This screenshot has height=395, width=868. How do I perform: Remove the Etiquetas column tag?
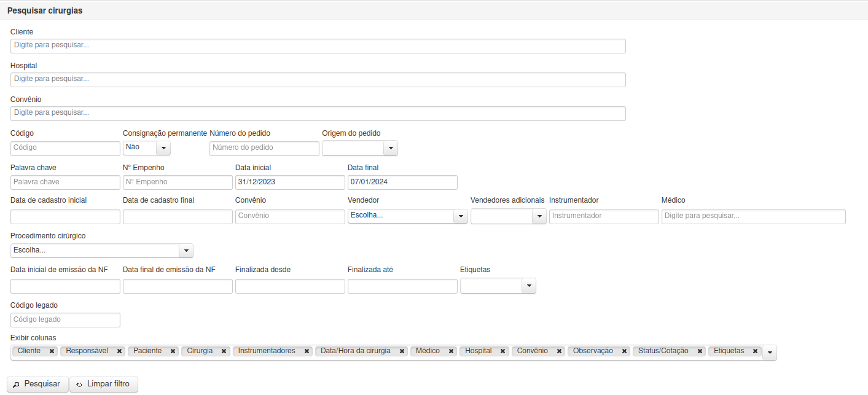755,351
